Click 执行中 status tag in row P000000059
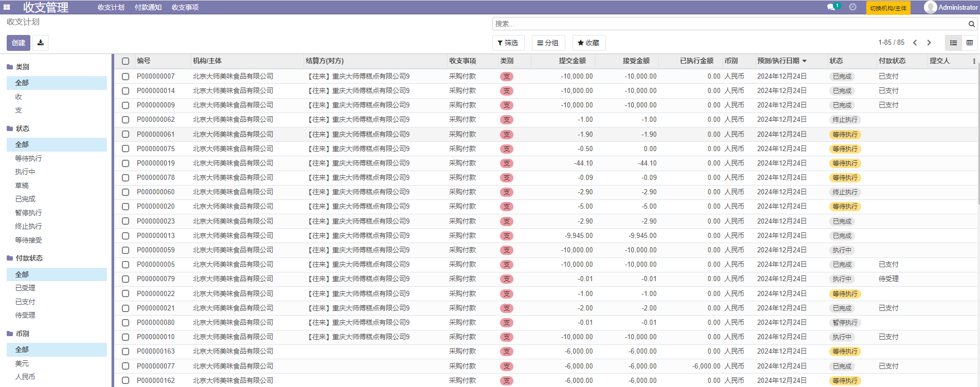Image resolution: width=980 pixels, height=387 pixels. point(842,250)
